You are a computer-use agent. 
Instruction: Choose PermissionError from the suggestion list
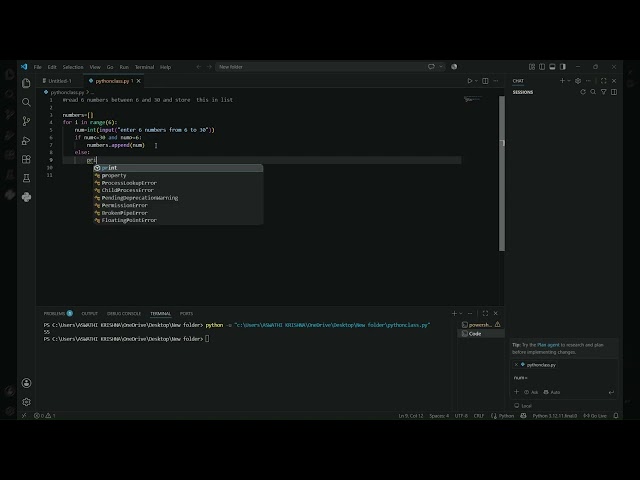178,205
